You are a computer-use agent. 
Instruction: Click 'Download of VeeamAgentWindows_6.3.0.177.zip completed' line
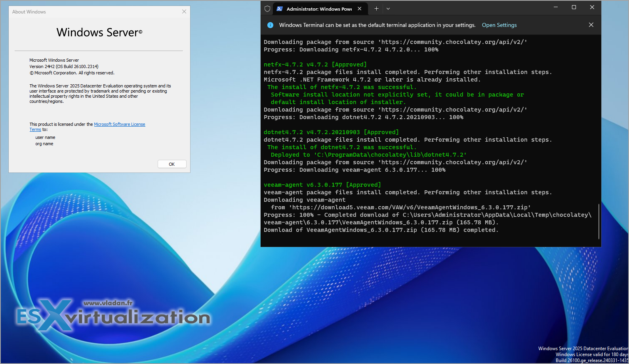click(x=381, y=230)
